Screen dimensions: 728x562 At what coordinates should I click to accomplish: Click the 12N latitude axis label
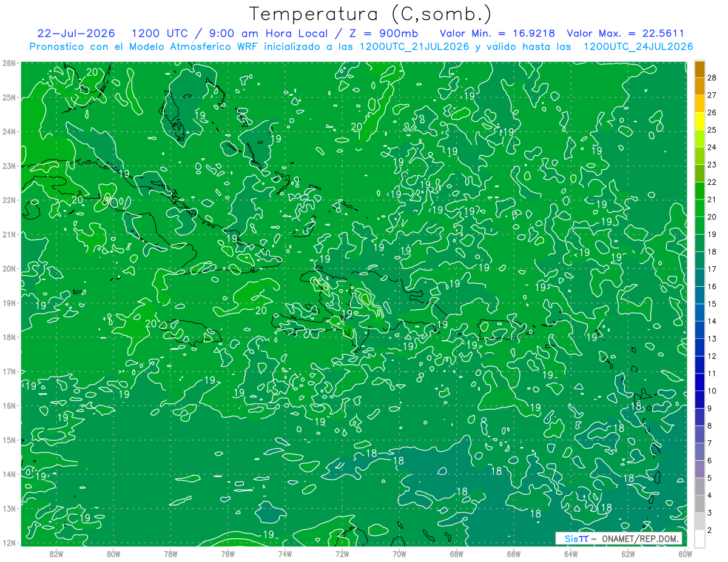[8, 543]
